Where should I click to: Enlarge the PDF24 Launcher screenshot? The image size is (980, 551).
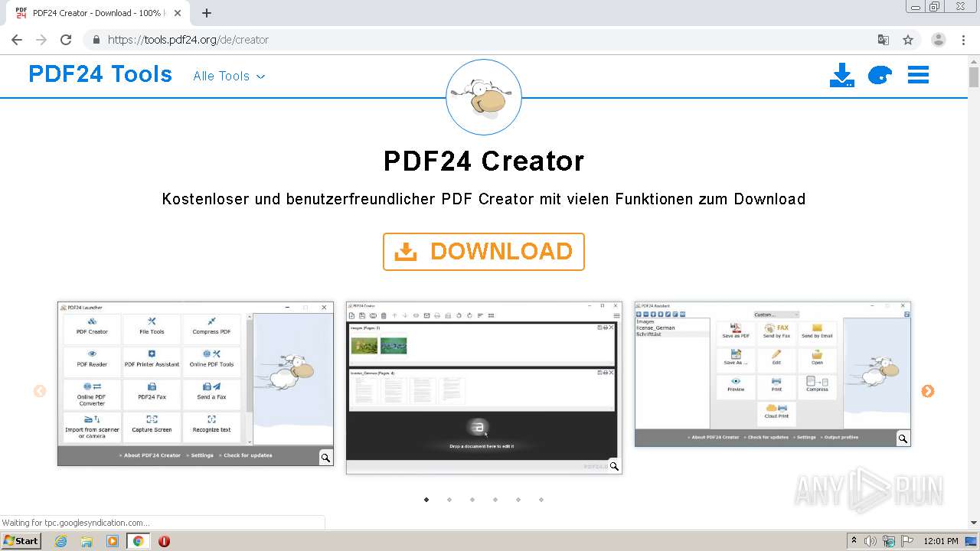(195, 383)
